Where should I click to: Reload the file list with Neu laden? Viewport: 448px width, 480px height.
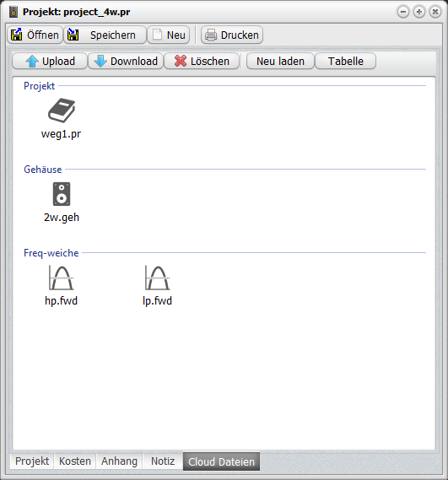(x=280, y=61)
